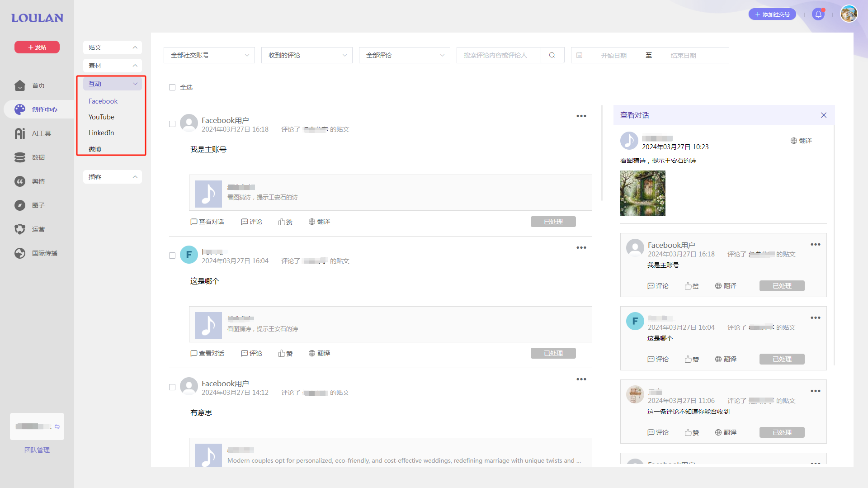This screenshot has width=868, height=488.
Task: Click the search magnifier icon
Action: (552, 55)
